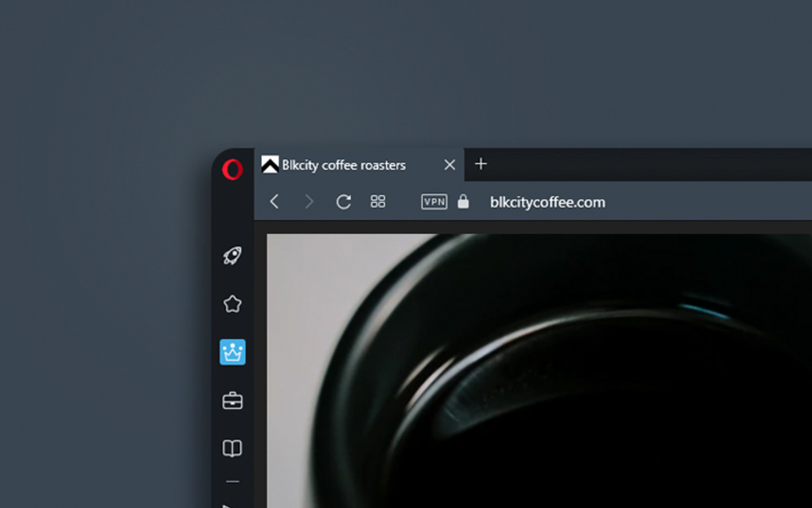This screenshot has width=812, height=508.
Task: Open the rocket icon in sidebar
Action: coord(232,256)
